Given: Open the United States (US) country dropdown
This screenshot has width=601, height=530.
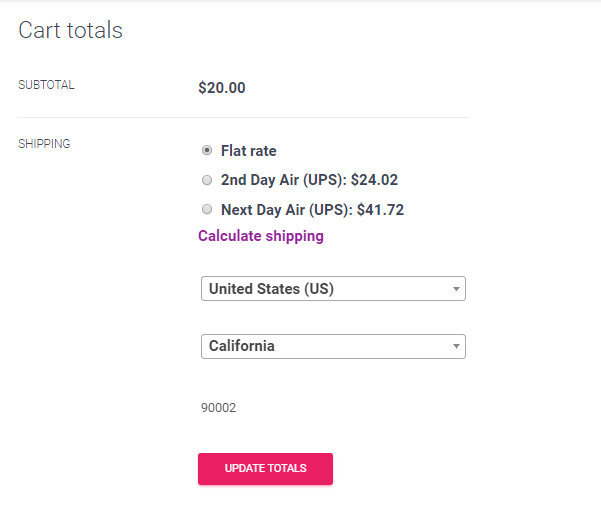Looking at the screenshot, I should (325, 289).
